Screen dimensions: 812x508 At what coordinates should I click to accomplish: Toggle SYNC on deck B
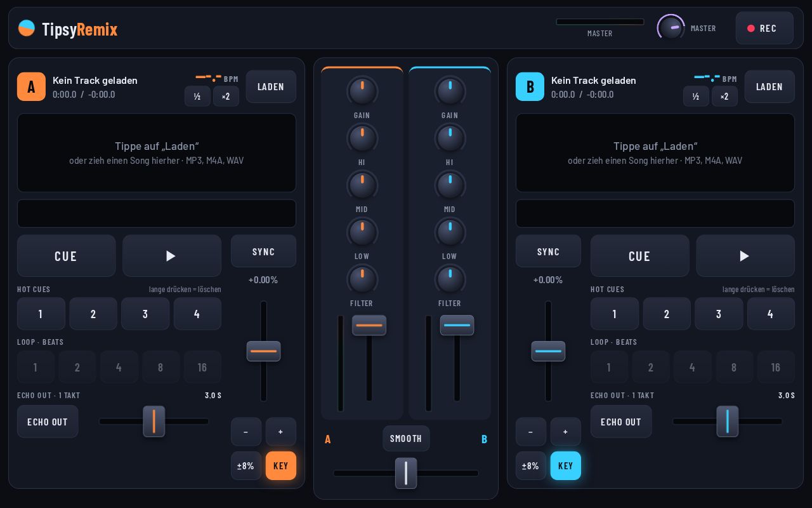click(548, 251)
